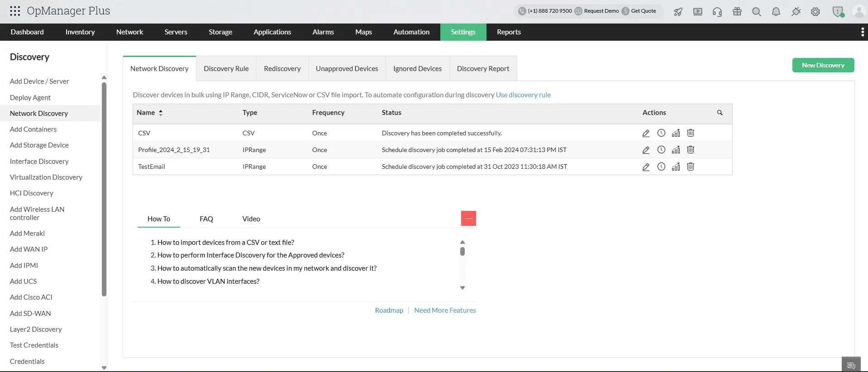Viewport: 868px width, 372px height.
Task: Open Add Storage Device in sidebar
Action: click(39, 145)
